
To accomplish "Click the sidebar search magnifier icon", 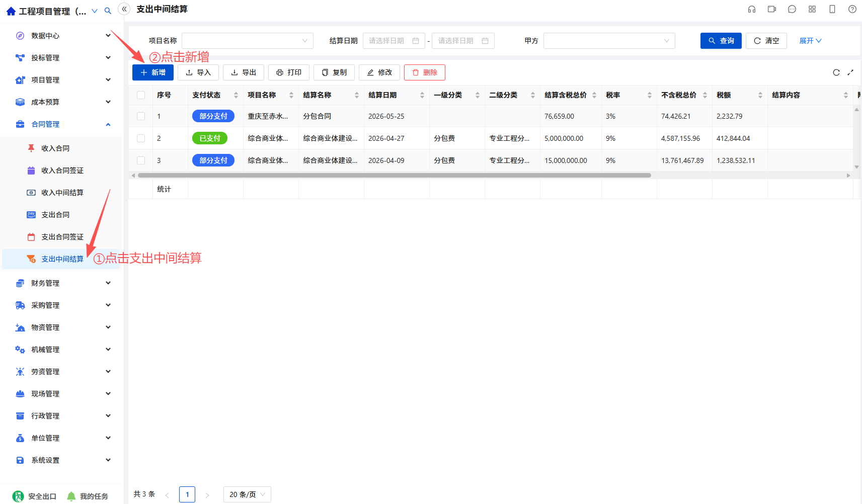I will pos(108,11).
